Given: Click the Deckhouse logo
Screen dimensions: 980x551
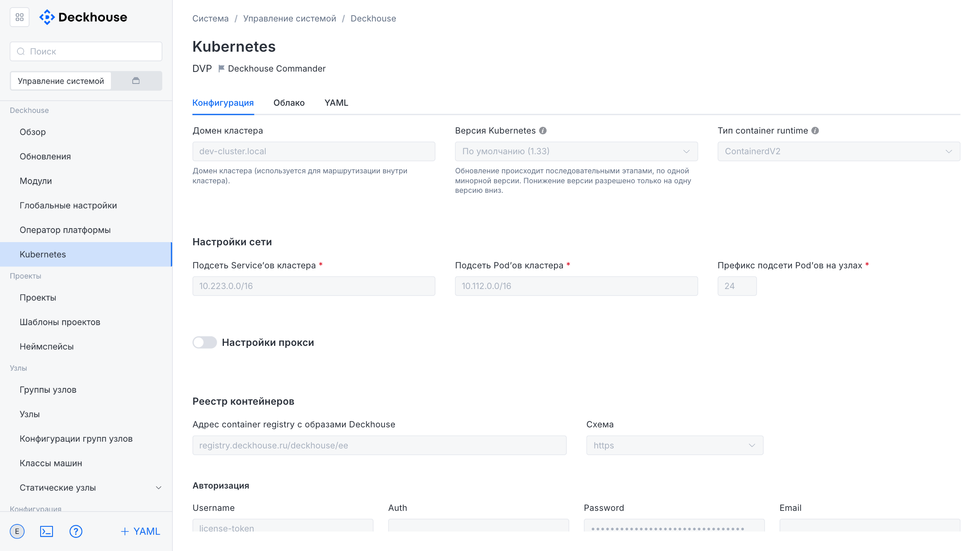Looking at the screenshot, I should (x=83, y=17).
